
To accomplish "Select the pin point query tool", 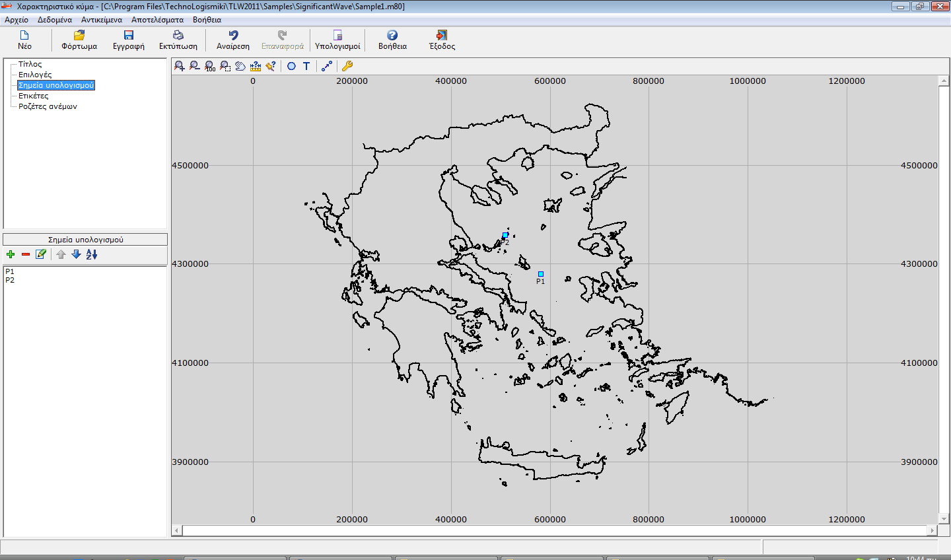I will click(271, 66).
